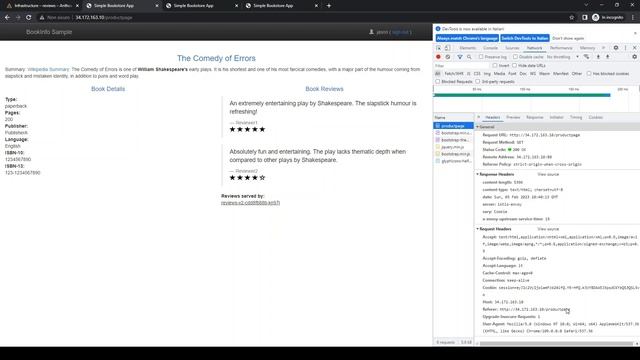Viewport: 640px width, 360px height.
Task: Click the reviews-v2 pod link
Action: coord(251,202)
